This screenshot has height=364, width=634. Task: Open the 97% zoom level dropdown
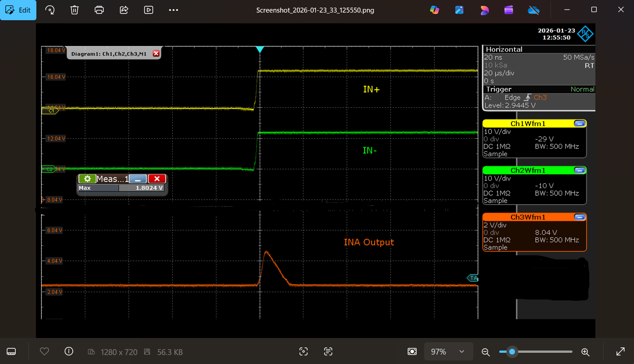coord(449,352)
